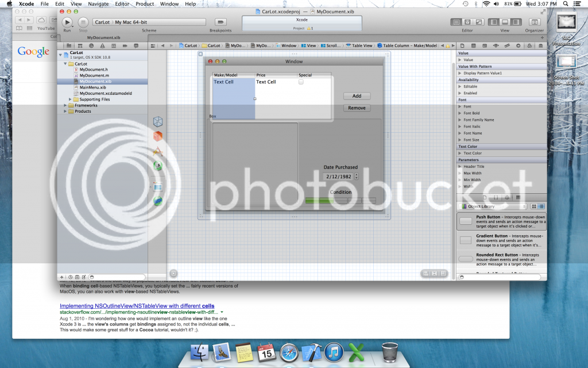Show the Search navigator
Image resolution: width=588 pixels, height=368 pixels.
tap(91, 45)
